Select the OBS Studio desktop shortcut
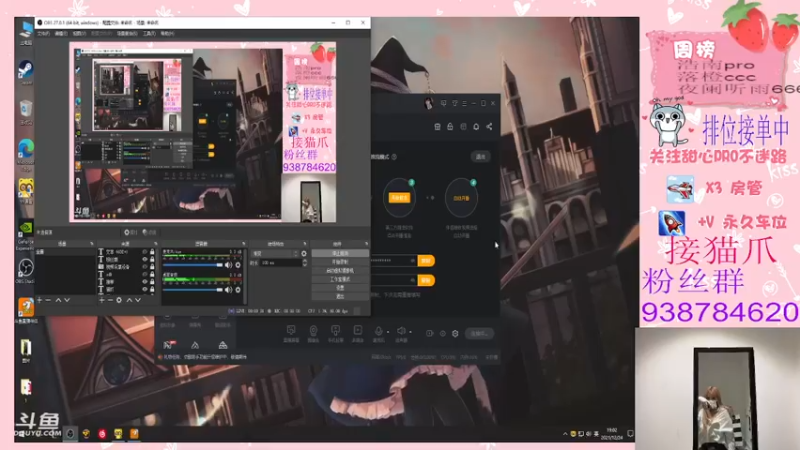This screenshot has height=450, width=800. [x=26, y=269]
